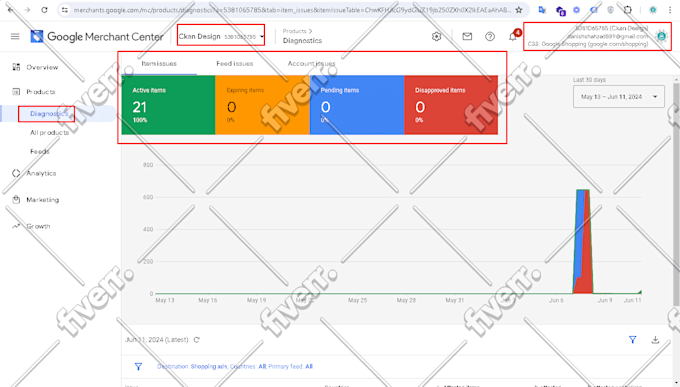Open the May 13 – Jun 11, 2024 date range dropdown
The image size is (680, 387).
(619, 97)
